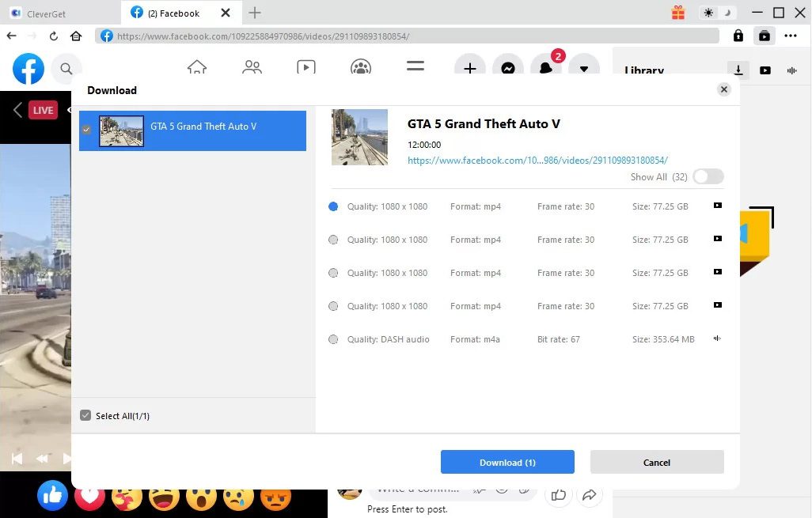Open the three-dot more options menu
Viewport: 812px width, 518px height.
(x=791, y=36)
